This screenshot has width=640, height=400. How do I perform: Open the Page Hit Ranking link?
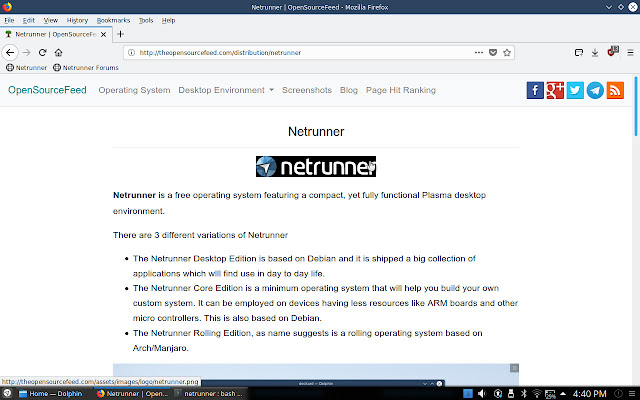[401, 90]
